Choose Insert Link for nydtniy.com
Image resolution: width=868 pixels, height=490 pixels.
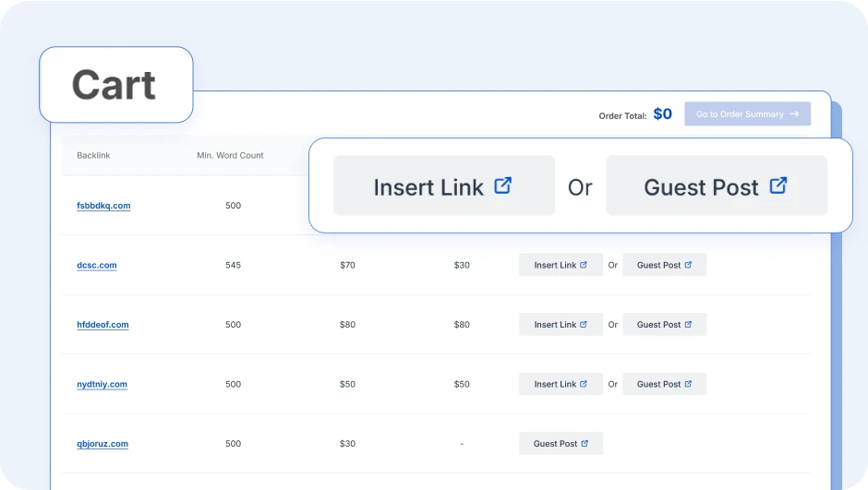(x=561, y=384)
